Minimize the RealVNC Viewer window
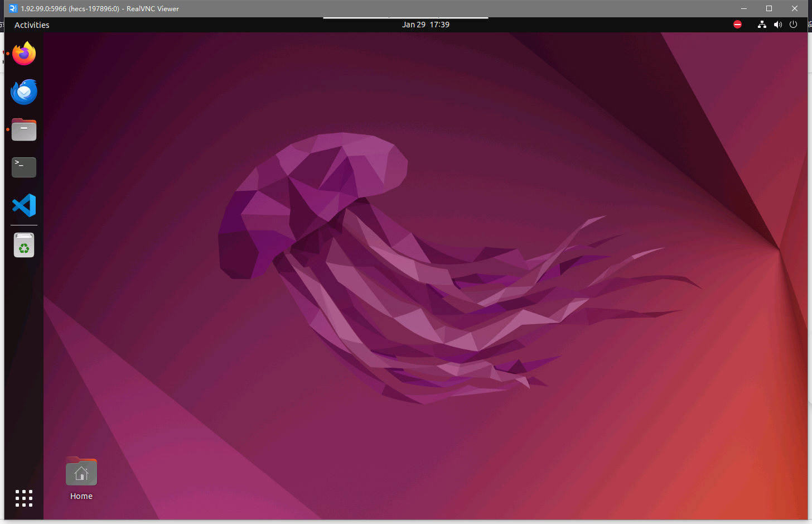Viewport: 812px width, 524px height. click(744, 8)
